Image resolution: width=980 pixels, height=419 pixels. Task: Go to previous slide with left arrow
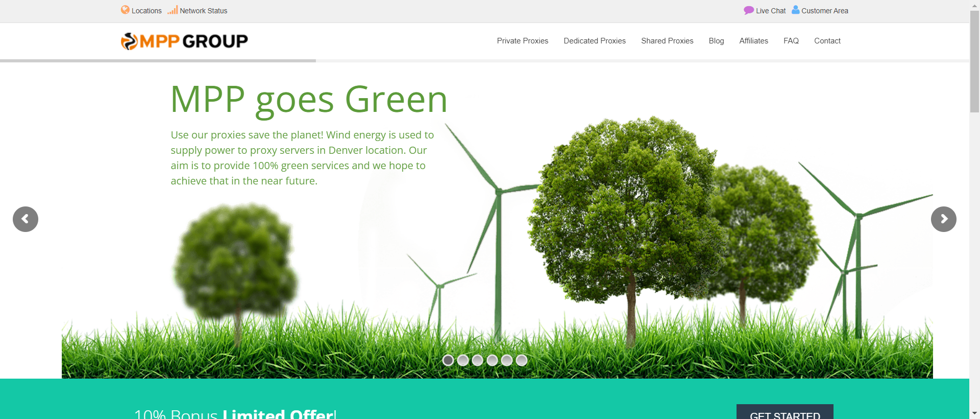[x=26, y=219]
